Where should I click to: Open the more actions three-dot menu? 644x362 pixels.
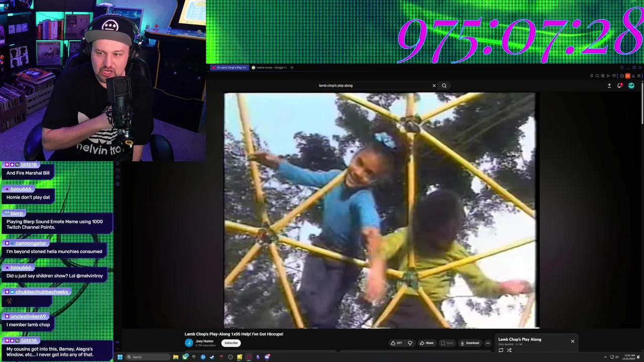pyautogui.click(x=488, y=343)
